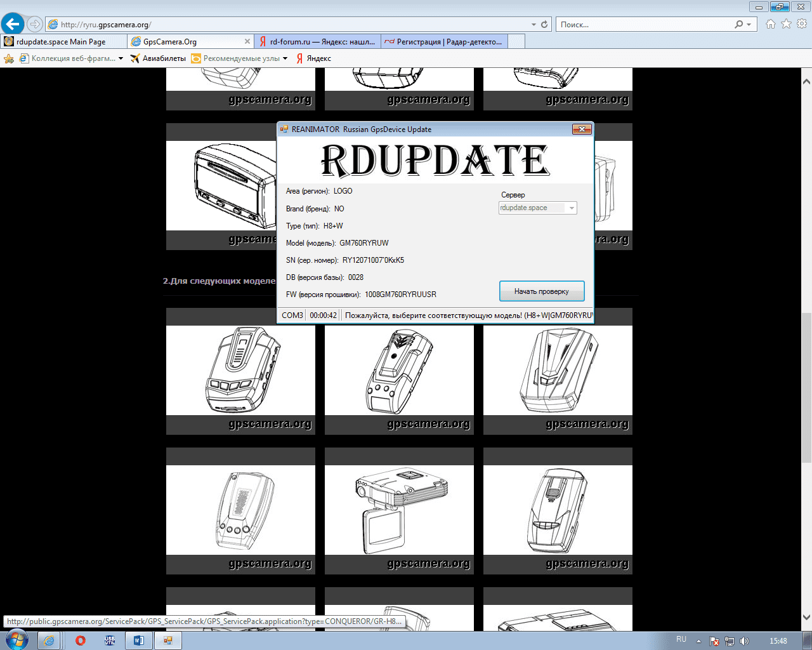The width and height of the screenshot is (812, 650).
Task: Open the browser Home icon
Action: click(x=770, y=24)
